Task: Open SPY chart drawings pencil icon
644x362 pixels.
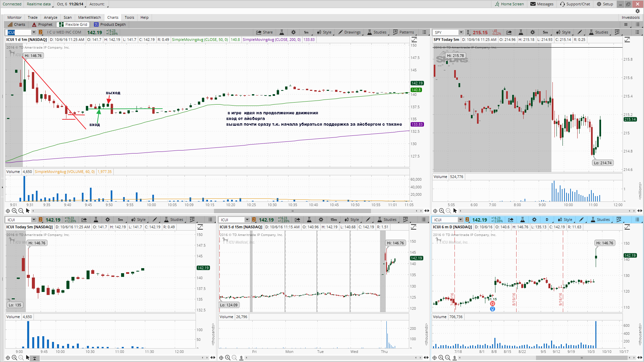Action: coord(580,32)
